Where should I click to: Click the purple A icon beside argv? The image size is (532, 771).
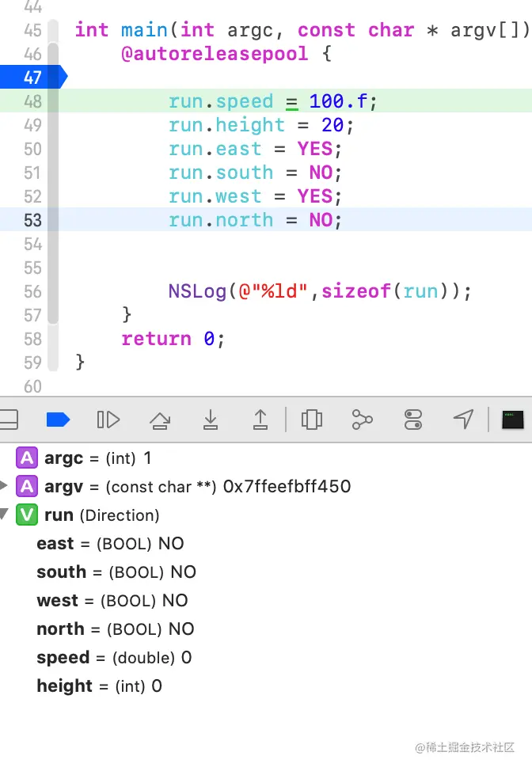[27, 486]
